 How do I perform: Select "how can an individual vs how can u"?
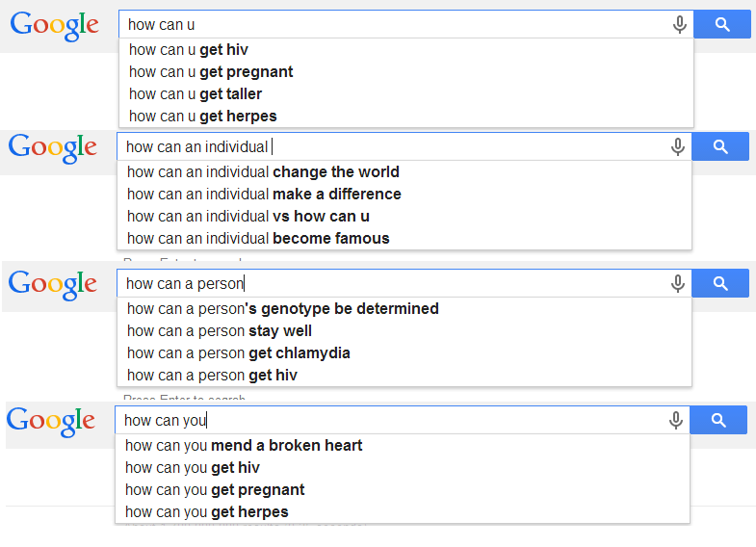tap(248, 216)
